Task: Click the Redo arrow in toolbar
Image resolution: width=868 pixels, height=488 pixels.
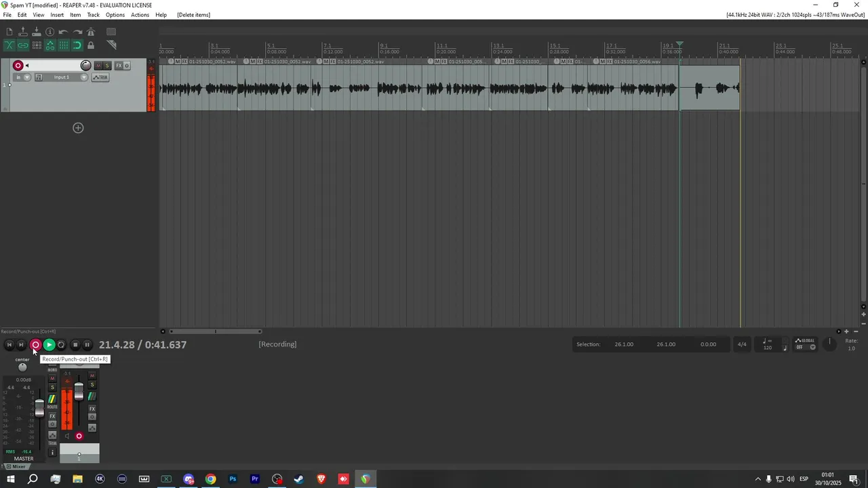Action: pos(78,32)
